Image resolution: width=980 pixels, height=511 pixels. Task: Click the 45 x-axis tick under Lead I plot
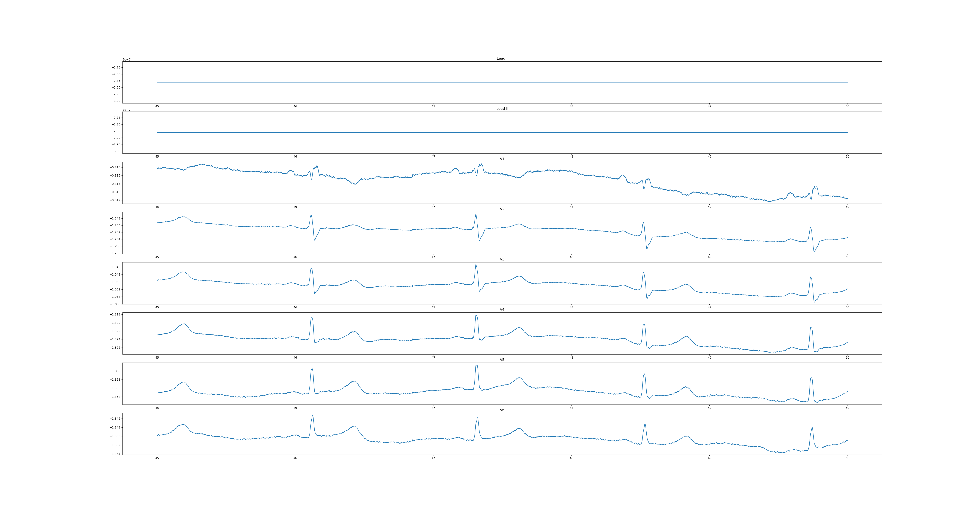[x=157, y=106]
